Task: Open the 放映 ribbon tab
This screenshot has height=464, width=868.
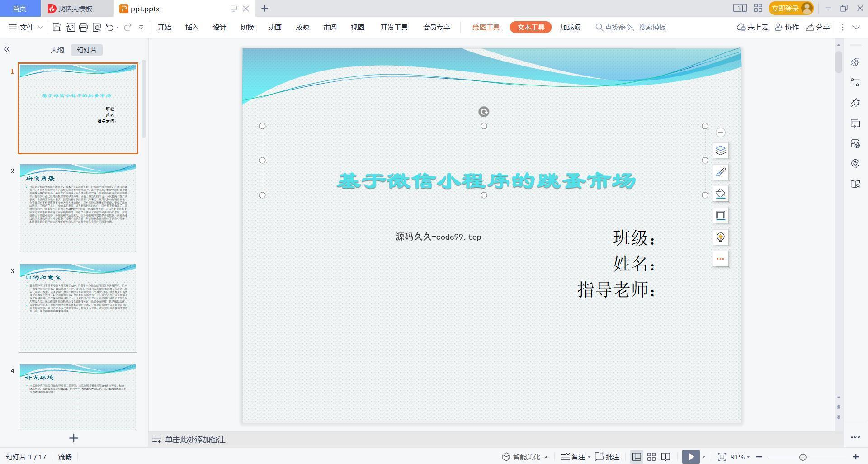Action: [x=302, y=27]
